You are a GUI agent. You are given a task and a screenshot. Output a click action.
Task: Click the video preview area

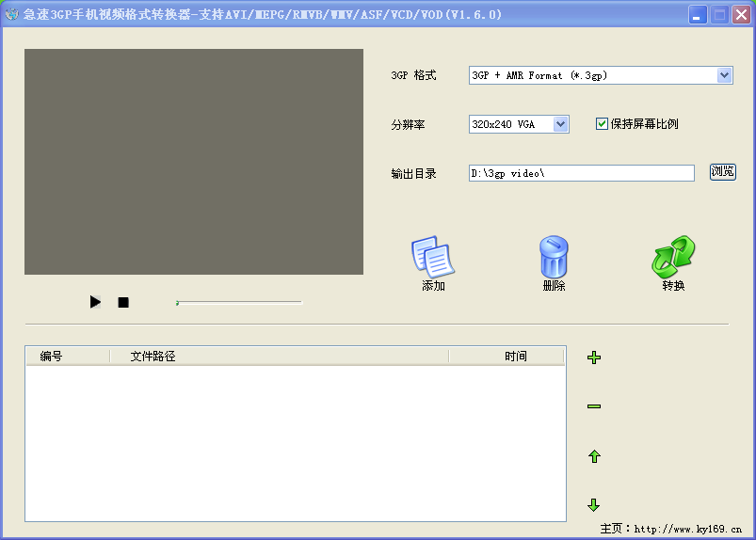(x=194, y=162)
